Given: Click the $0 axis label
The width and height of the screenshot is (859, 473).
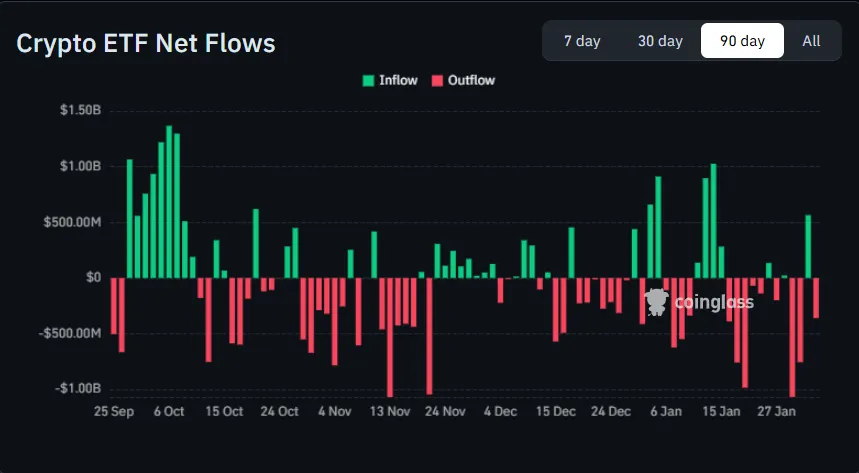Looking at the screenshot, I should coord(93,277).
